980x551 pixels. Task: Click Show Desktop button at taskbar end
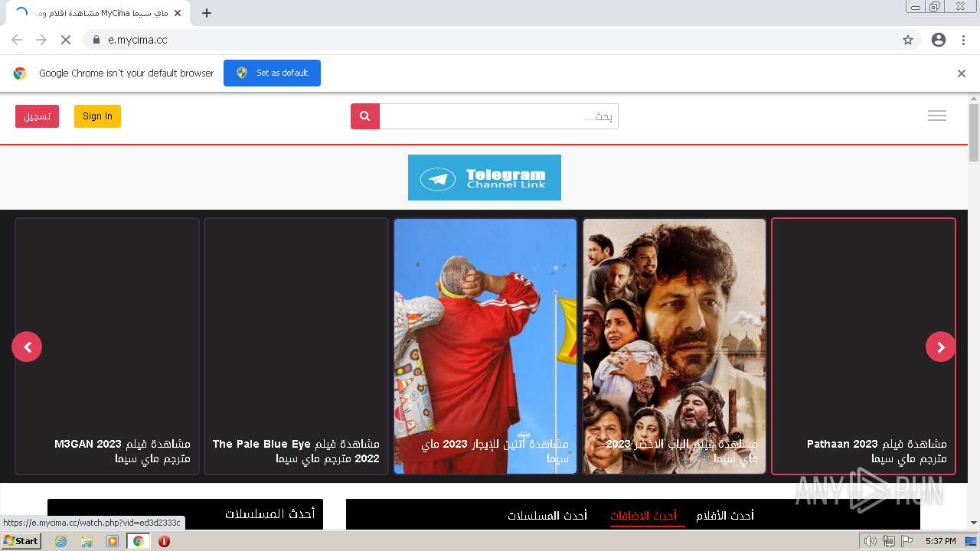coord(971,541)
